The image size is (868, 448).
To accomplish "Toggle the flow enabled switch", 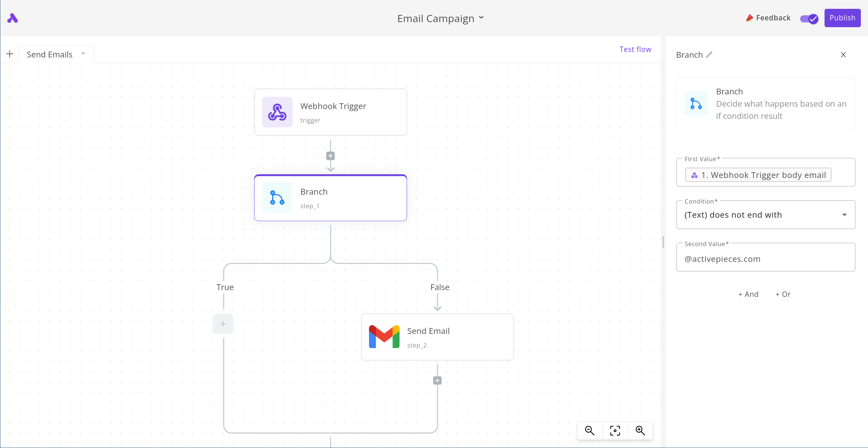I will (809, 19).
